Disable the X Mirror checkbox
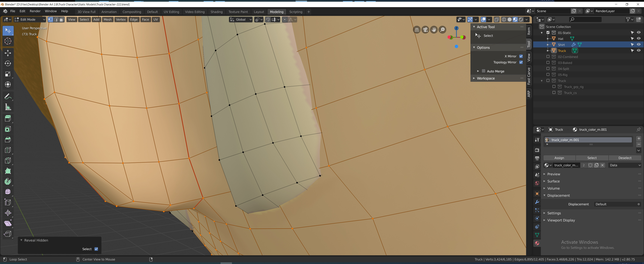 tap(521, 56)
